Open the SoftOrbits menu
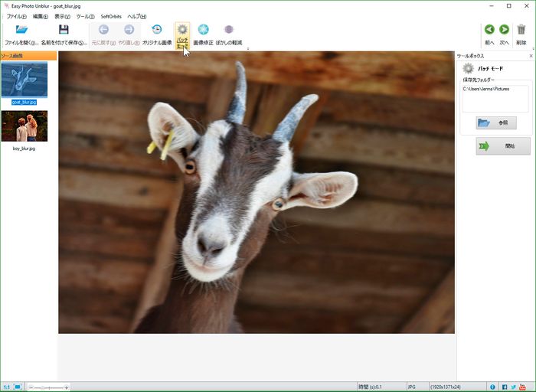Screen dimensions: 536x392 (111, 16)
